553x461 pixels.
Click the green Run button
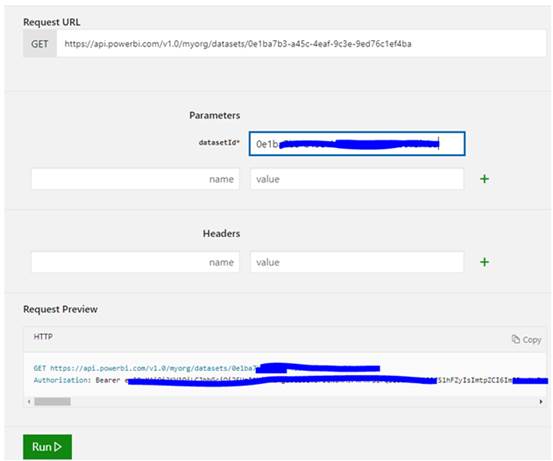point(47,447)
